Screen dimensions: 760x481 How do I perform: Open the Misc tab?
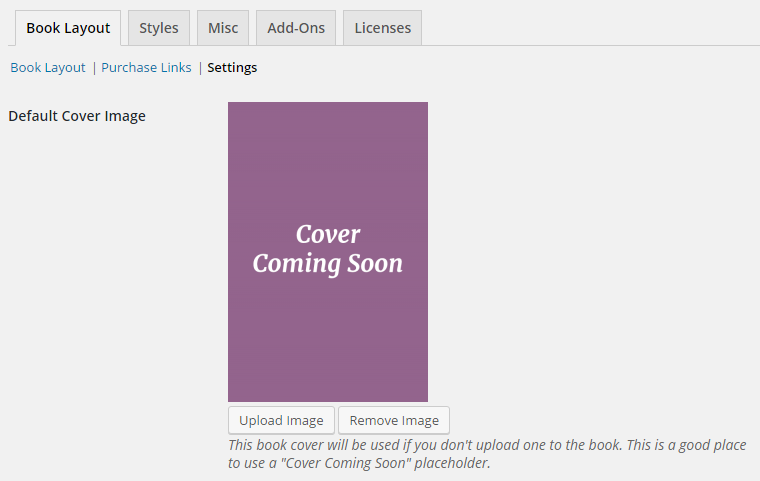(223, 28)
